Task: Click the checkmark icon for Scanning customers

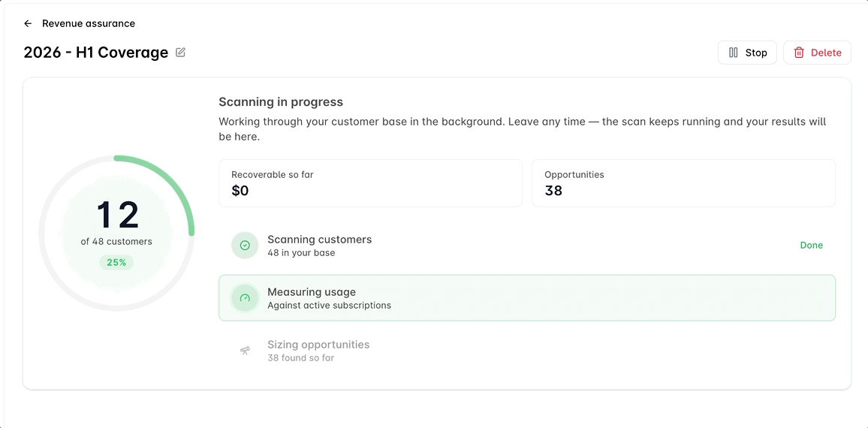Action: coord(245,246)
